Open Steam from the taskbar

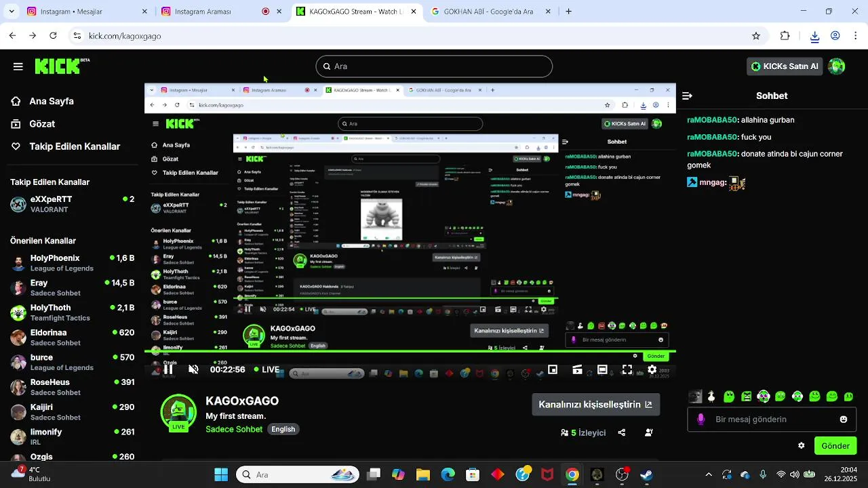646,474
